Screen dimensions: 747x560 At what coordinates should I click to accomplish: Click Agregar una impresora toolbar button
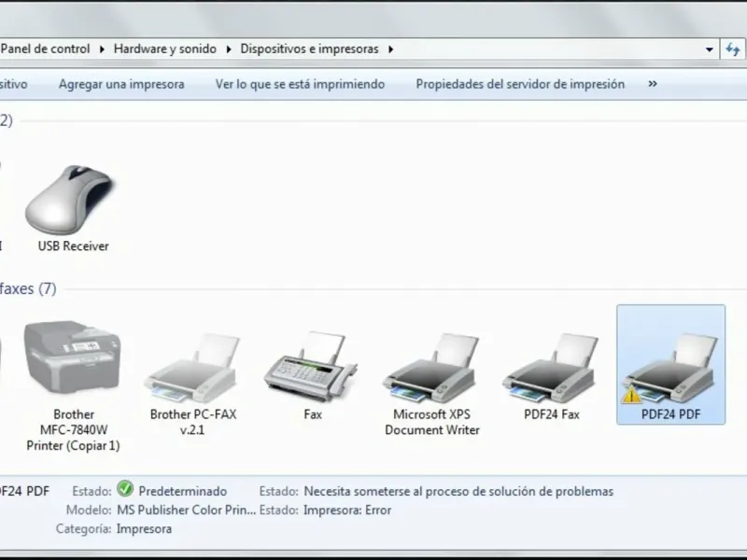(x=121, y=84)
